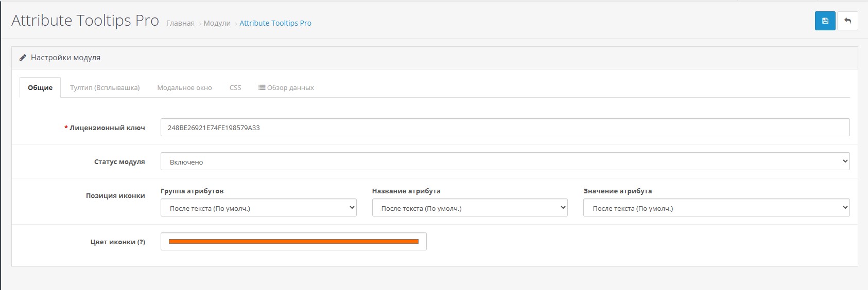Screen dimensions: 868x290
Task: Expand the Название атрибута position dropdown
Action: point(470,208)
